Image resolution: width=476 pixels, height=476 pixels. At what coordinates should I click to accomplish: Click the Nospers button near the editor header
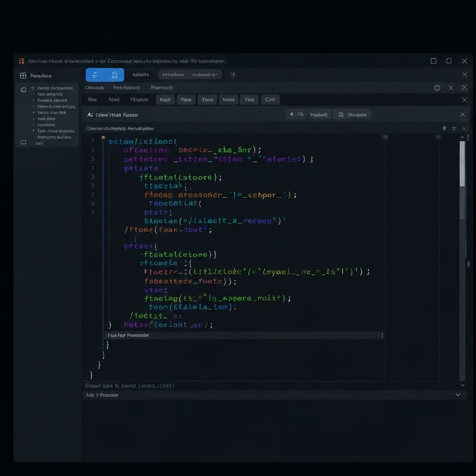click(352, 114)
